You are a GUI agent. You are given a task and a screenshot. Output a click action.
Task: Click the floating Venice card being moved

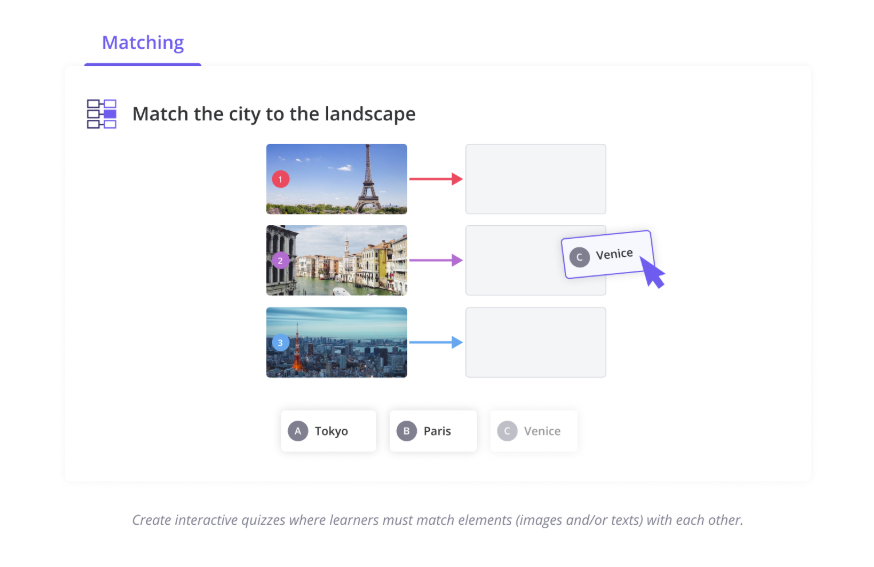(x=608, y=254)
